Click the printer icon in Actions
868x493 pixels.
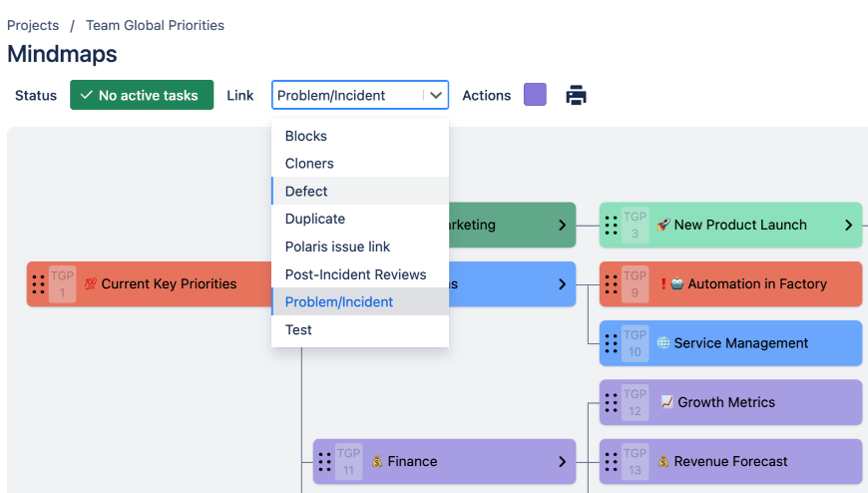point(576,96)
